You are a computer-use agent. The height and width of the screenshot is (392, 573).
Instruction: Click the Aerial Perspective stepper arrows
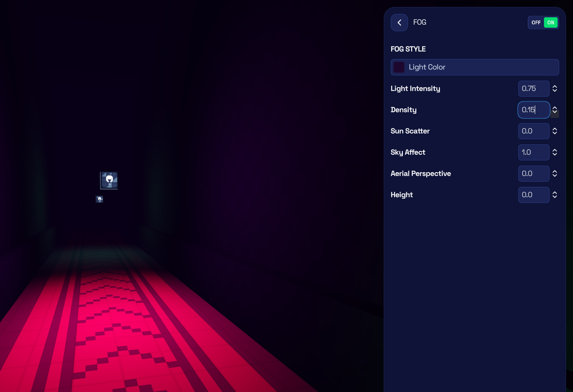coord(555,173)
